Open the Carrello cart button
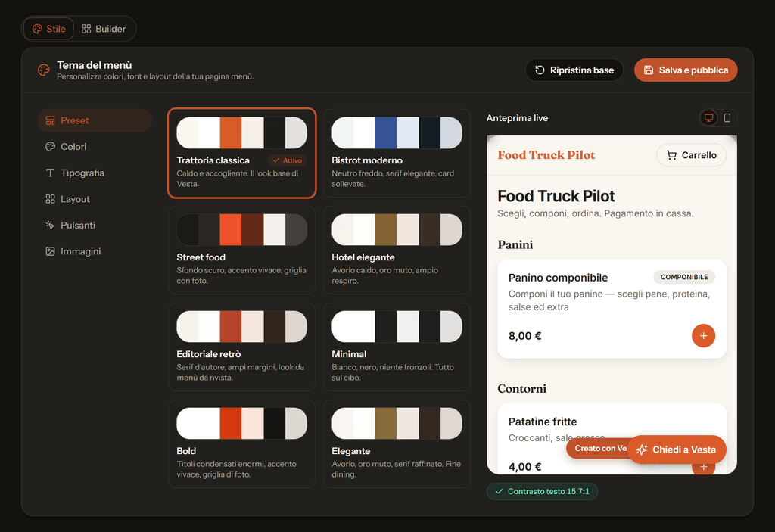 [x=691, y=155]
